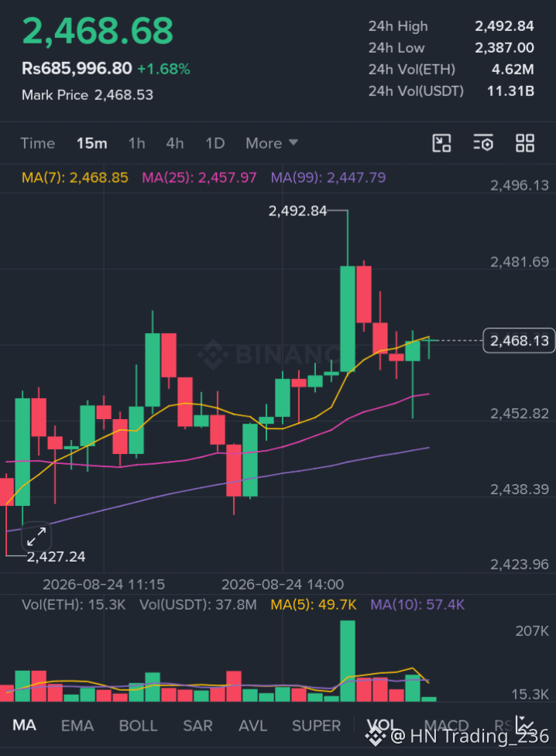Screen dimensions: 556x756
Task: Click the +1.68% change value
Action: pos(164,70)
